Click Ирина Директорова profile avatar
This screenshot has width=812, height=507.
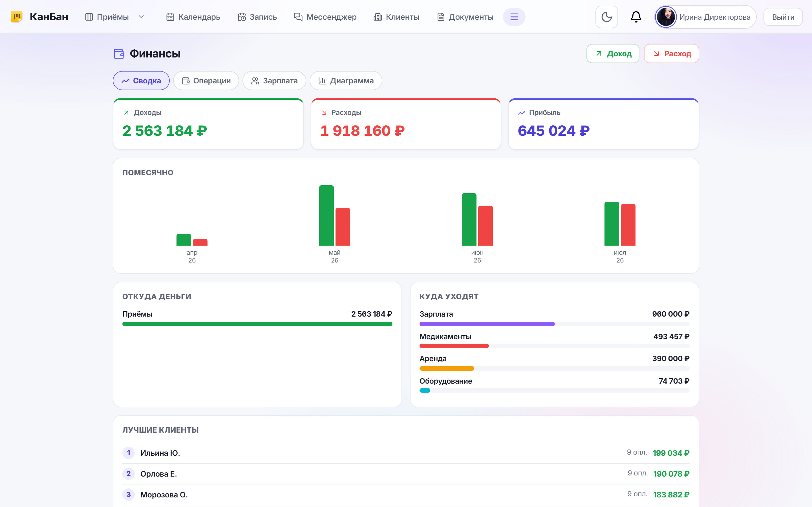tap(666, 17)
